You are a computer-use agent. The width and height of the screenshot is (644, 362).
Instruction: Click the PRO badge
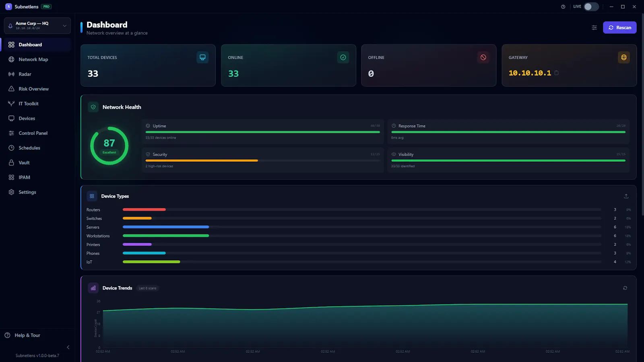coord(46,6)
